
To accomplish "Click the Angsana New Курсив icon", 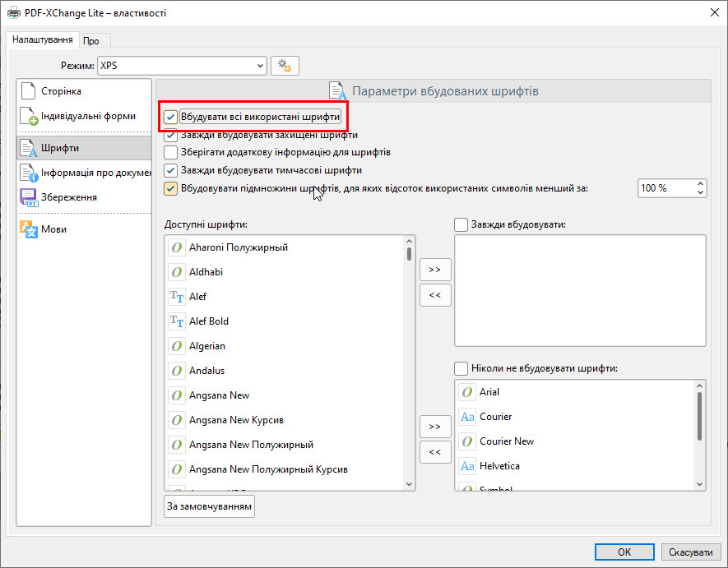I will click(x=177, y=420).
